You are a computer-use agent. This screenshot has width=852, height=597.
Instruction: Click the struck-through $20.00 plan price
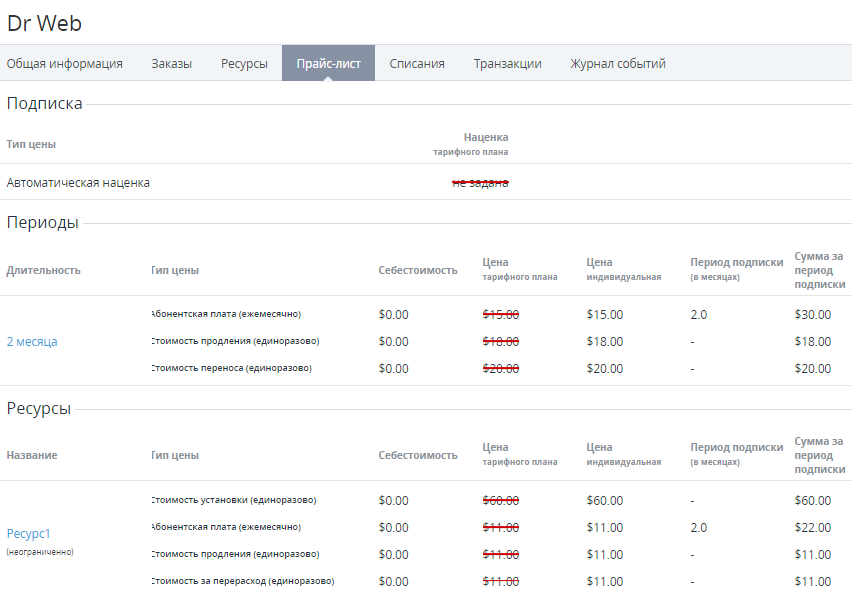[x=500, y=369]
